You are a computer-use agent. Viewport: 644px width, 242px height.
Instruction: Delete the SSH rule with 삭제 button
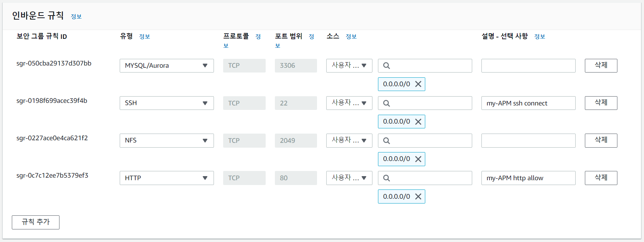pyautogui.click(x=601, y=103)
